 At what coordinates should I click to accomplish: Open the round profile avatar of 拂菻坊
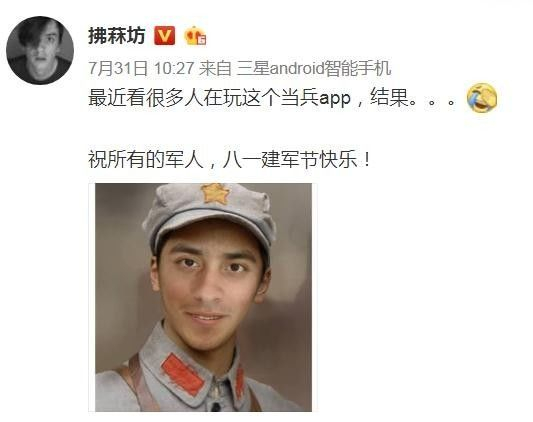40,50
